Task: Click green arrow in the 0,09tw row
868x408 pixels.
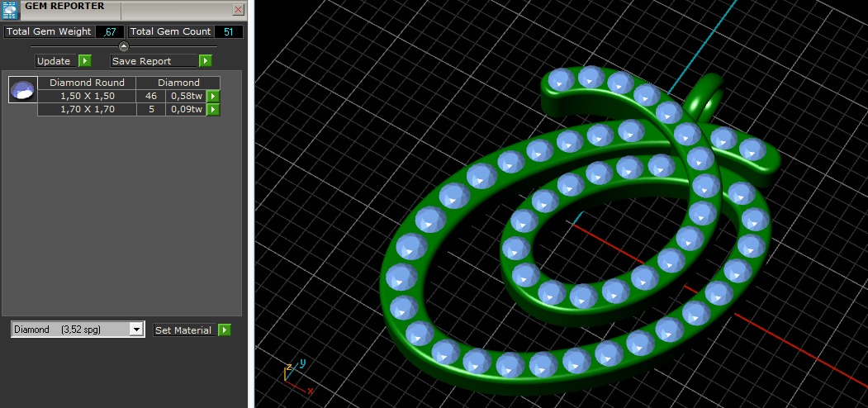Action: coord(213,110)
